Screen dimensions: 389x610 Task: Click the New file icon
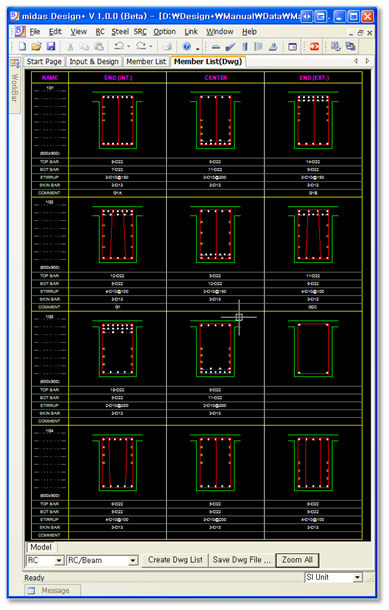pos(23,47)
